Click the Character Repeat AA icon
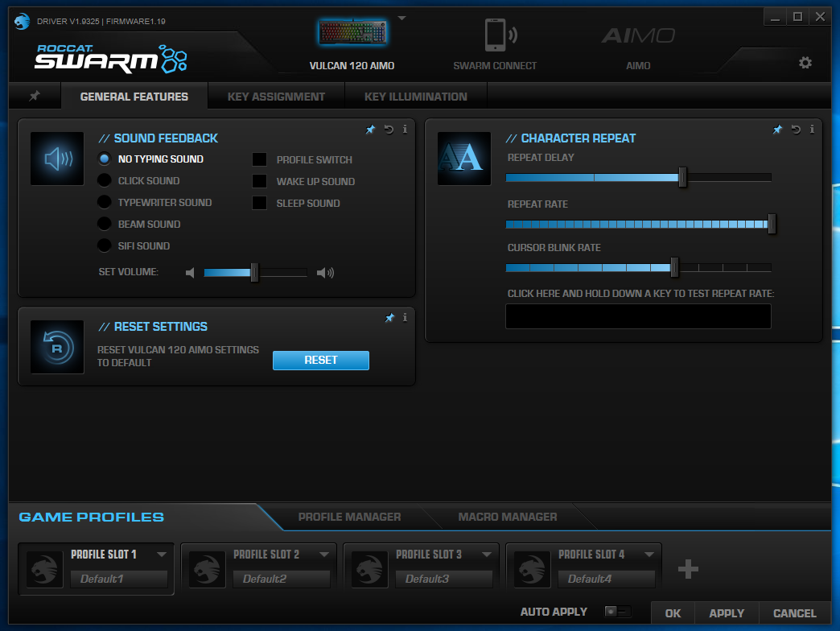This screenshot has width=840, height=631. pyautogui.click(x=464, y=159)
